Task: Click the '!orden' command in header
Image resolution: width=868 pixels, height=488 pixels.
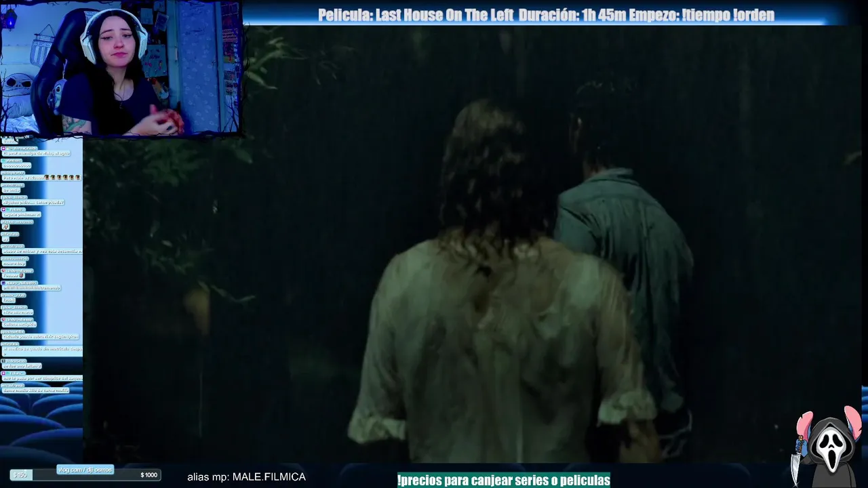Action: [x=754, y=16]
